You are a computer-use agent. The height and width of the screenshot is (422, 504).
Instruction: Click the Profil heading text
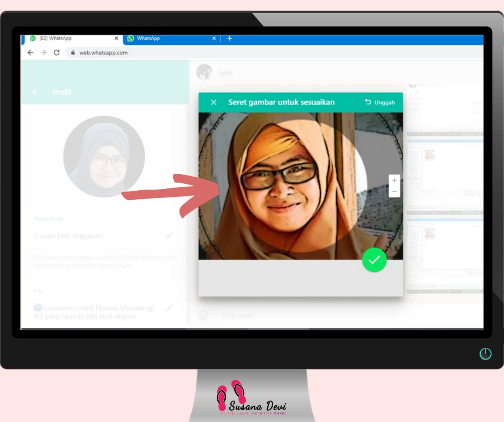(62, 92)
